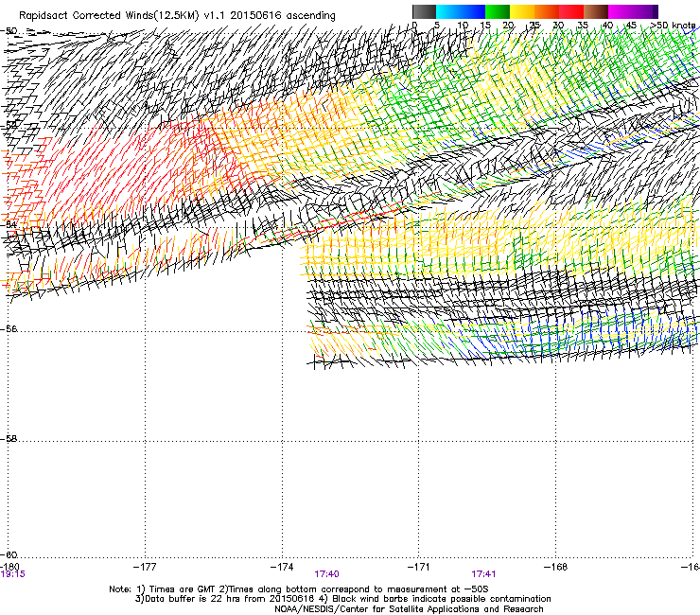The height and width of the screenshot is (615, 700).
Task: Click the 'Times are GMT' note line
Action: tap(299, 589)
